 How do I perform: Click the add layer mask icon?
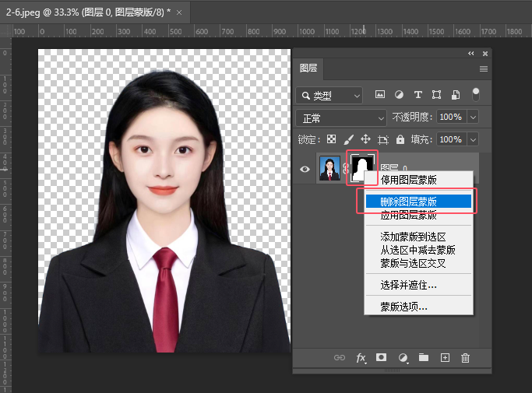tap(382, 358)
